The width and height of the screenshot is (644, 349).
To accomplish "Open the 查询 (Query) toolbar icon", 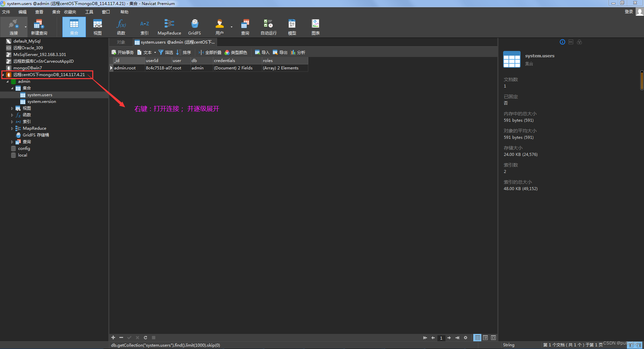I will (245, 27).
